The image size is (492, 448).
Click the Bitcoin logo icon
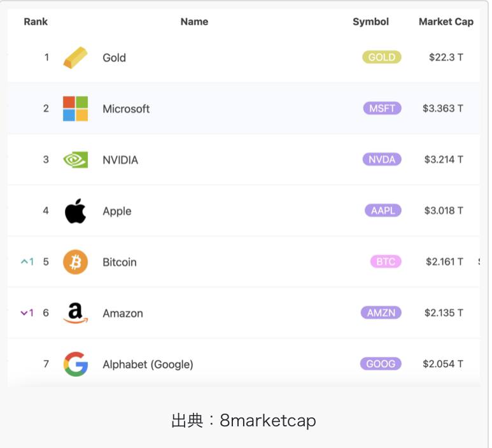[x=75, y=262]
